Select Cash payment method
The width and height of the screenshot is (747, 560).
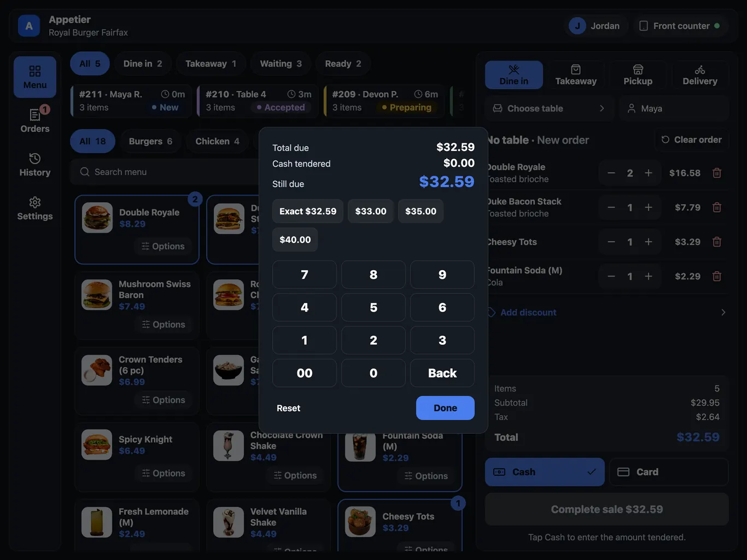point(545,472)
